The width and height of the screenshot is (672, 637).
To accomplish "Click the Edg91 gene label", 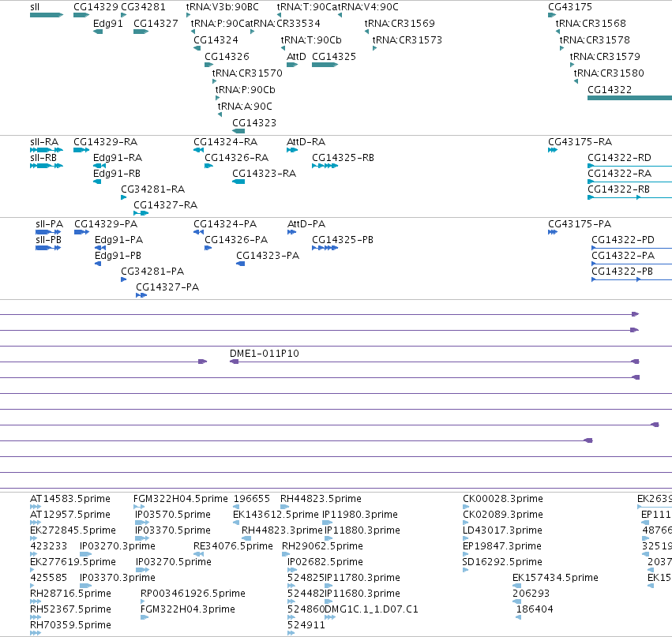I will [x=108, y=24].
